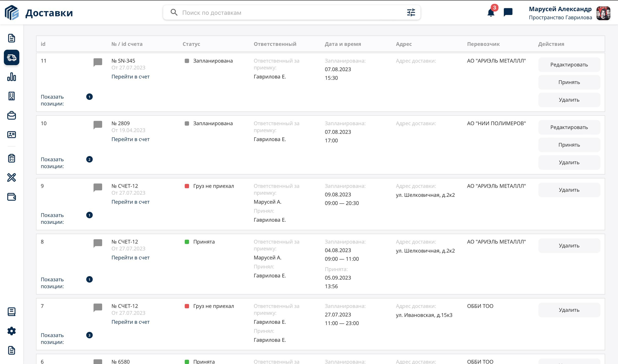
Task: Open the pencil and ruler sidebar icon
Action: click(12, 177)
